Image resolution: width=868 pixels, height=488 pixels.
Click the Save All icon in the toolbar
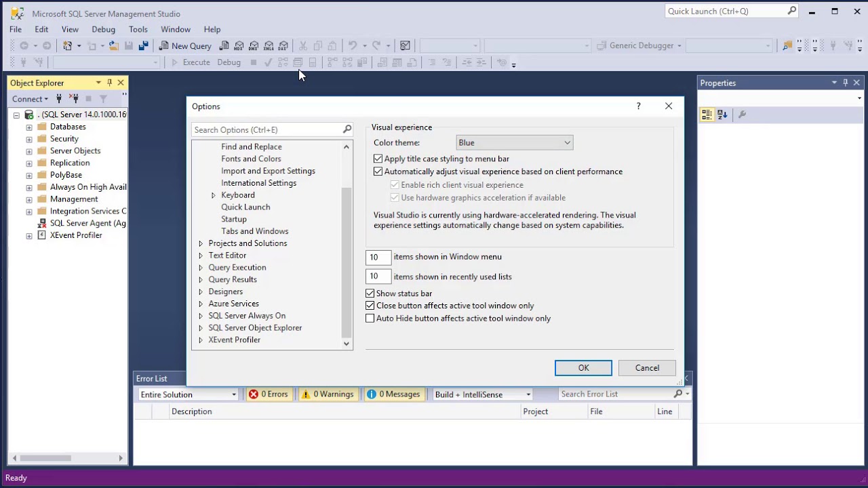(143, 46)
